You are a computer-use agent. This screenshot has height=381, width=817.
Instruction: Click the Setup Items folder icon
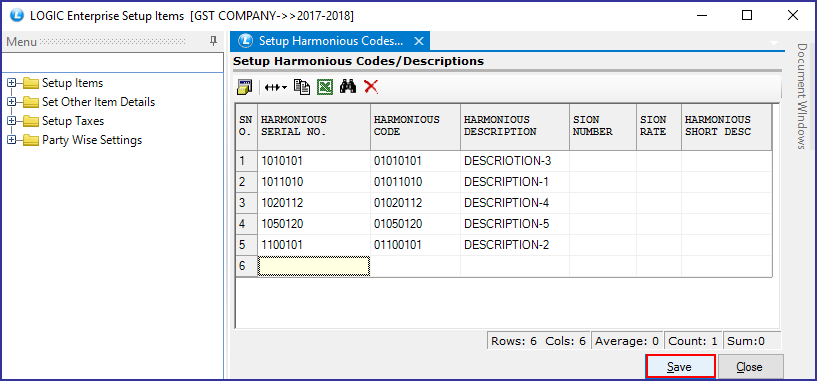pyautogui.click(x=31, y=83)
